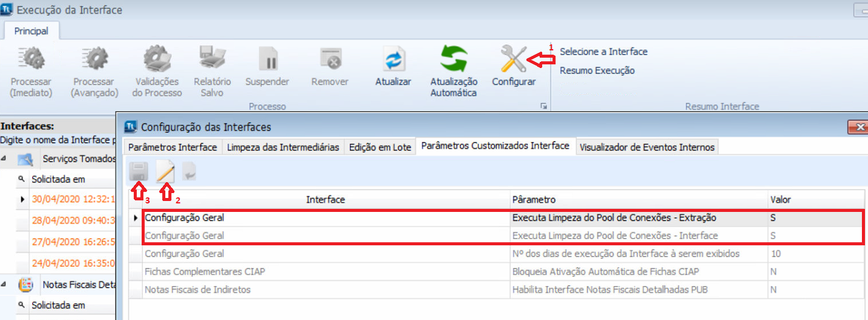Click value 10 cell
The height and width of the screenshot is (320, 868).
pyautogui.click(x=816, y=254)
